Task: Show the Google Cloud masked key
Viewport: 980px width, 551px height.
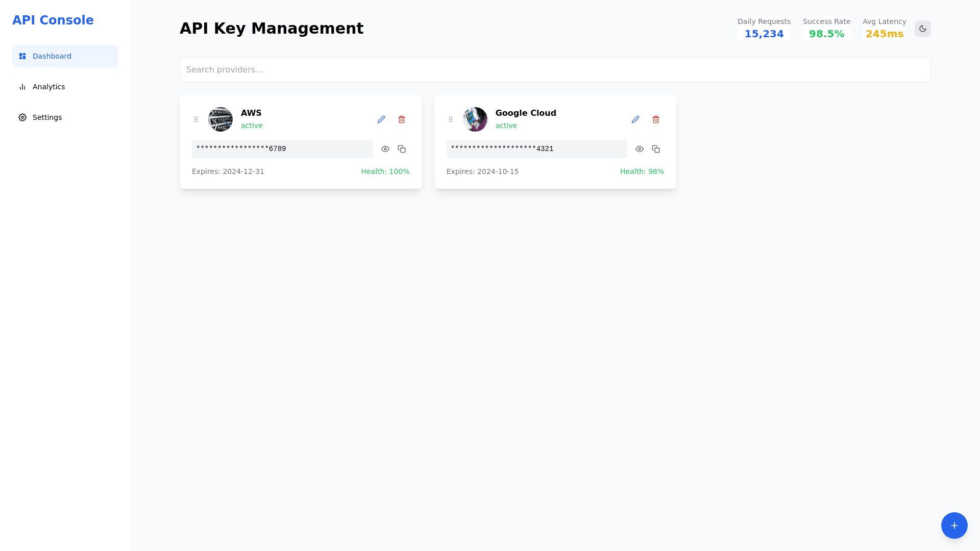Action: 640,149
